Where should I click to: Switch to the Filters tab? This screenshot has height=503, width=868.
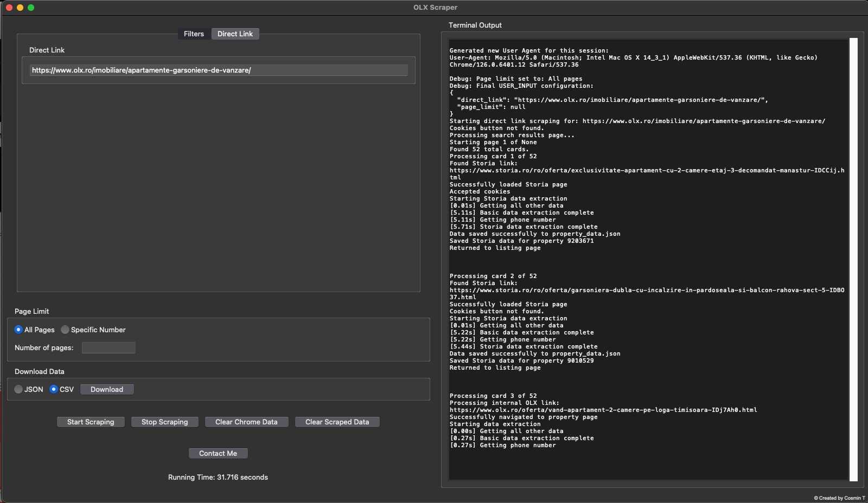[194, 34]
